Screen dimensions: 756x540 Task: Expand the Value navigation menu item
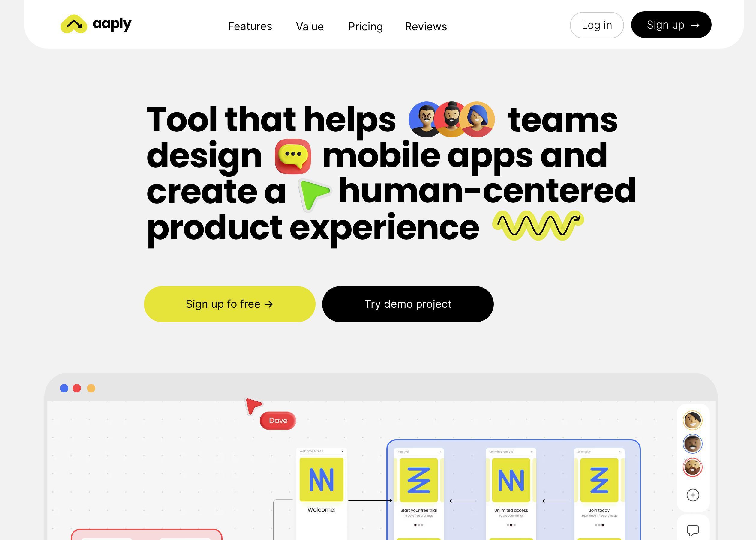310,26
